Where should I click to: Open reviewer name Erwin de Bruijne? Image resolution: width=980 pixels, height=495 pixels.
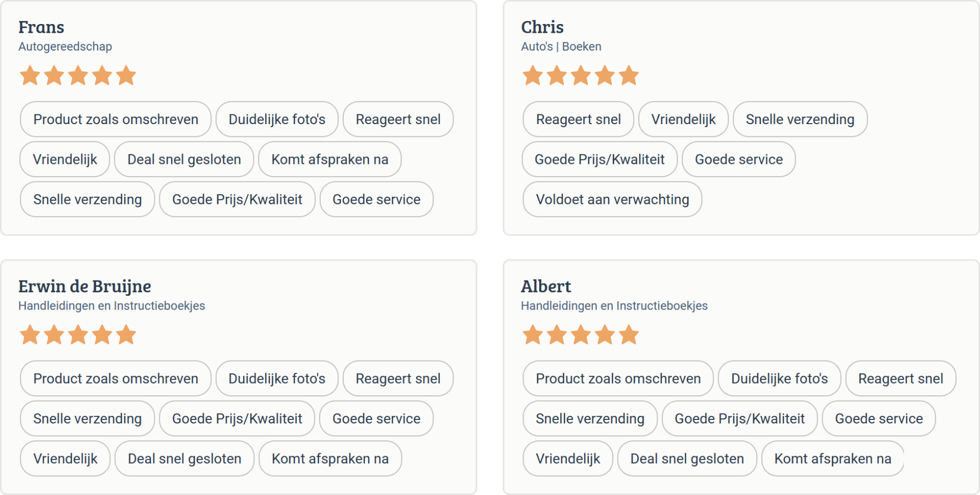click(x=85, y=286)
